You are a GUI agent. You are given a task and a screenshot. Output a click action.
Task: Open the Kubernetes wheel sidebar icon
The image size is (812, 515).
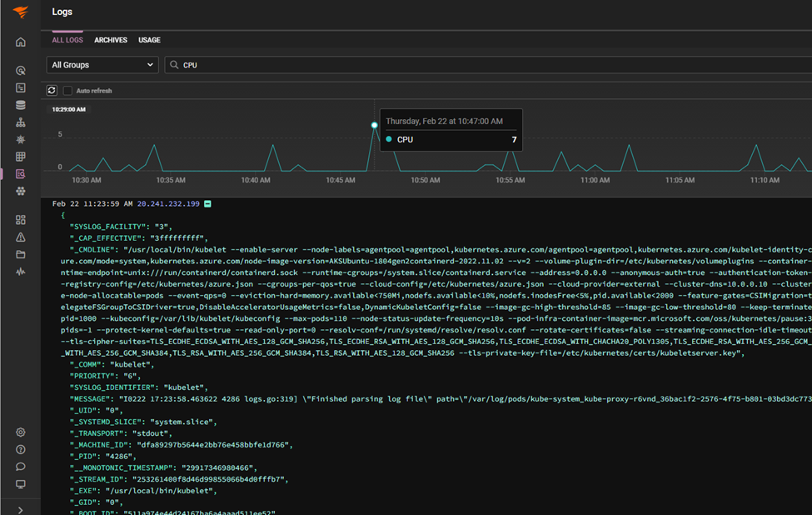point(21,139)
